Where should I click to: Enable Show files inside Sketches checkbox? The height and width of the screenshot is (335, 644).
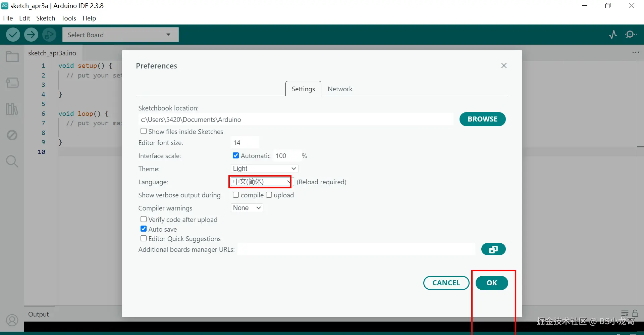tap(144, 131)
